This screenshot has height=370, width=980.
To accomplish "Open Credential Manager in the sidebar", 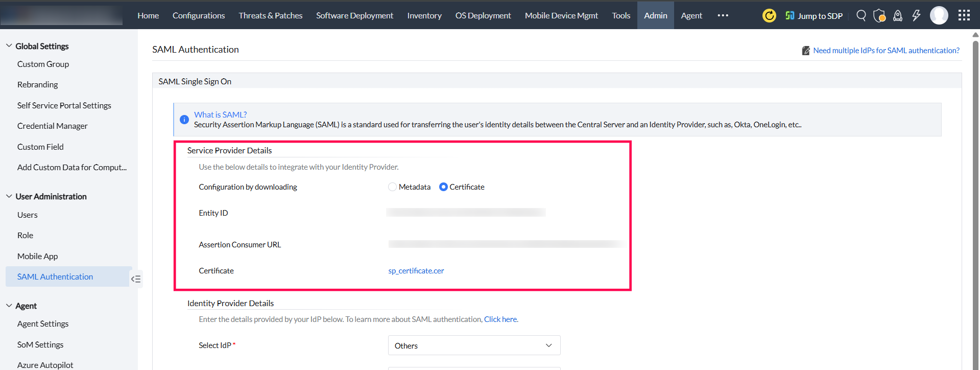I will (52, 126).
